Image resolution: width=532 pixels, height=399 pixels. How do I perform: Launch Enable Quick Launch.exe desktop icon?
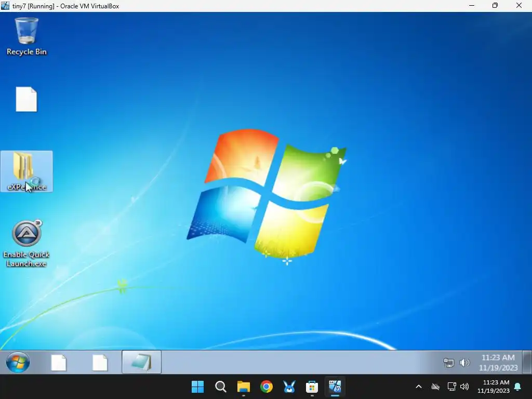coord(26,244)
